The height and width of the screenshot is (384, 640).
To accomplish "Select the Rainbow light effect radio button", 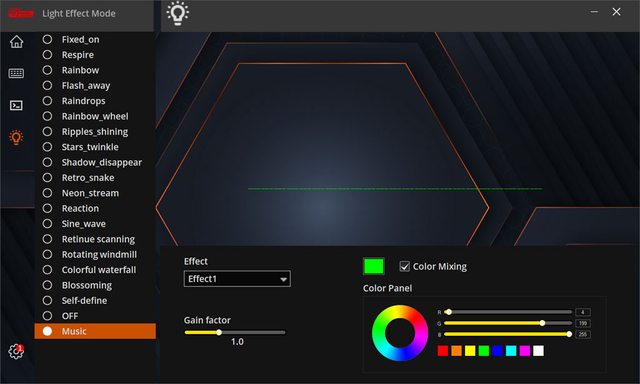I will (47, 70).
